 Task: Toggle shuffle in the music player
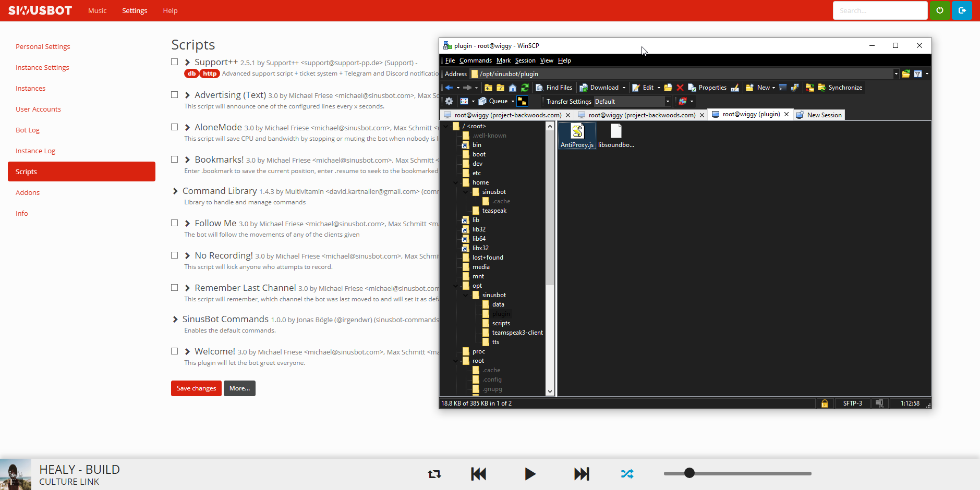(627, 474)
